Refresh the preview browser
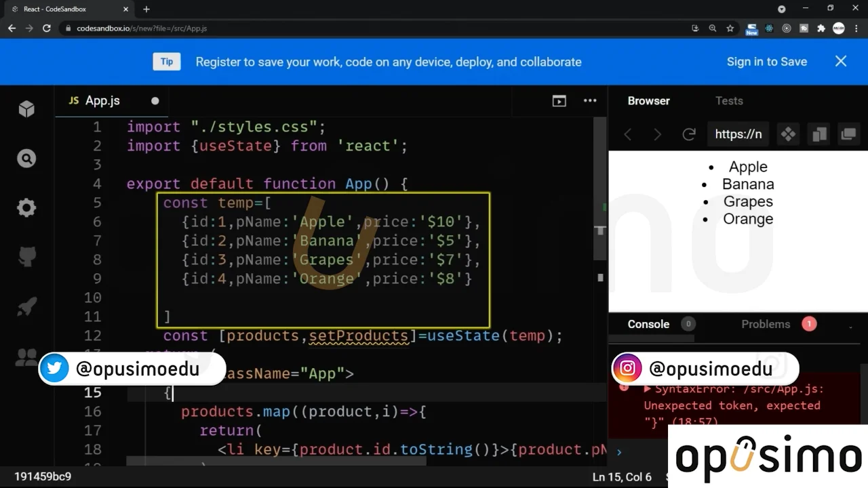This screenshot has height=488, width=868. pyautogui.click(x=689, y=134)
